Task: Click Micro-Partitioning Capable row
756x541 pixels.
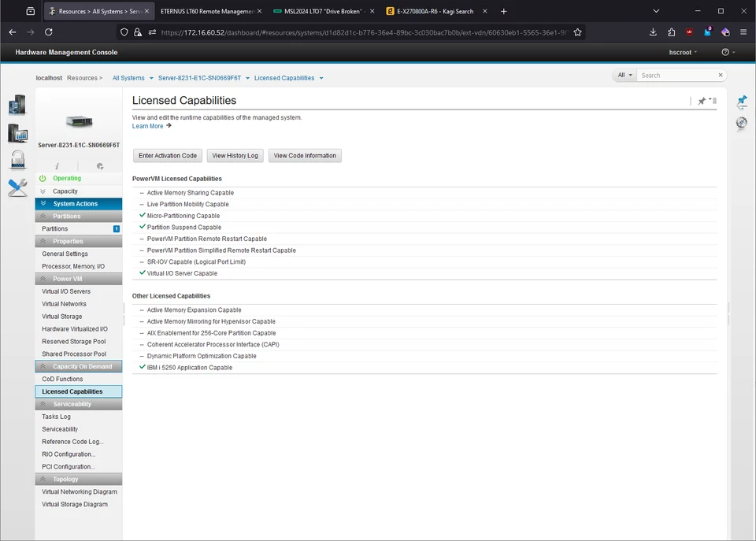Action: (424, 216)
